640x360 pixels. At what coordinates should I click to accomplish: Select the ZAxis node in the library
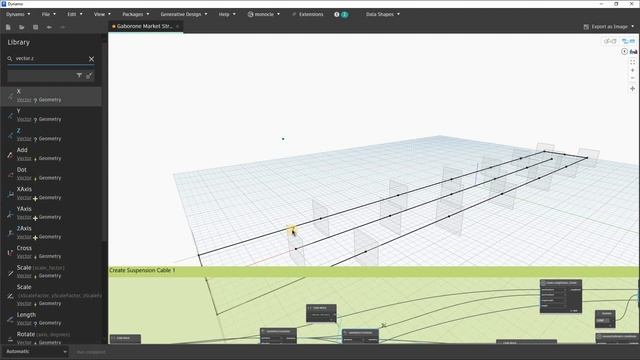[x=51, y=233]
